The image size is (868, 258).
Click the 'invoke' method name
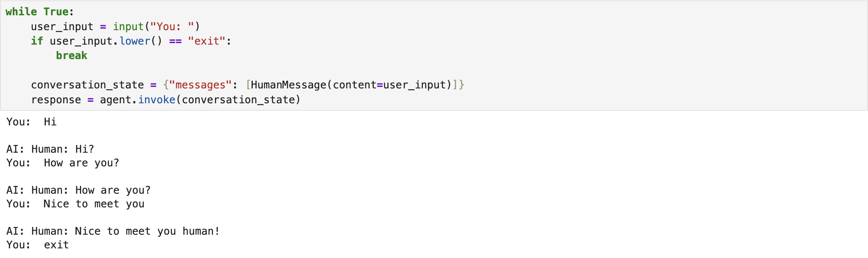pos(157,100)
